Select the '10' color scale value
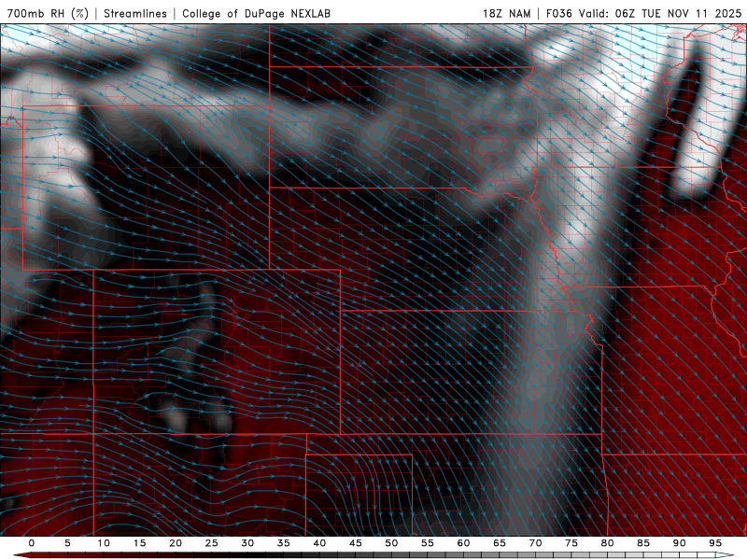 pyautogui.click(x=104, y=543)
